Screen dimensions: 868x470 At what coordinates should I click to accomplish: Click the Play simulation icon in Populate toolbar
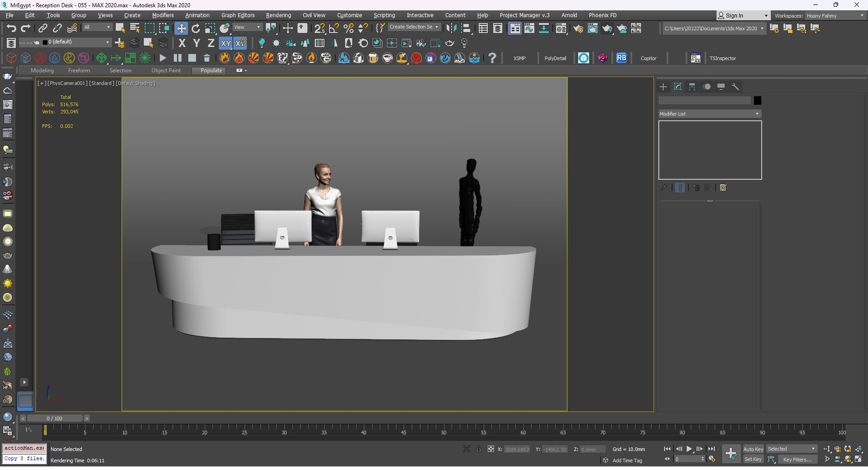point(163,58)
